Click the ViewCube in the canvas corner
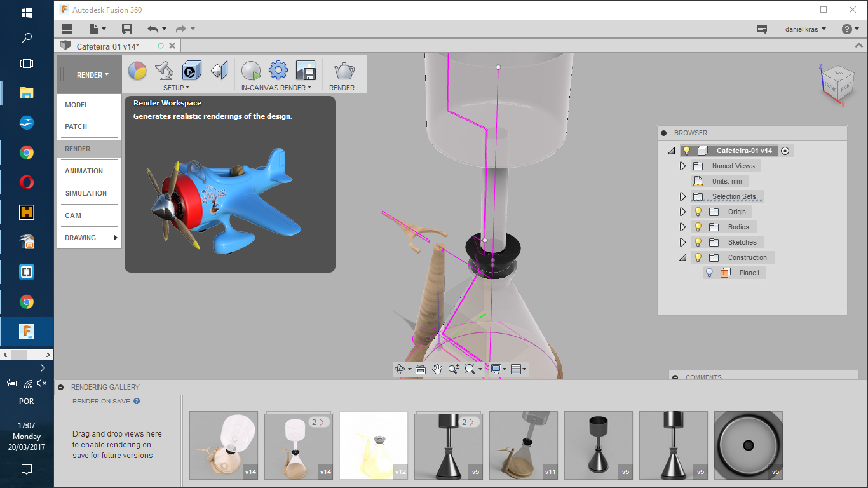 (x=837, y=83)
